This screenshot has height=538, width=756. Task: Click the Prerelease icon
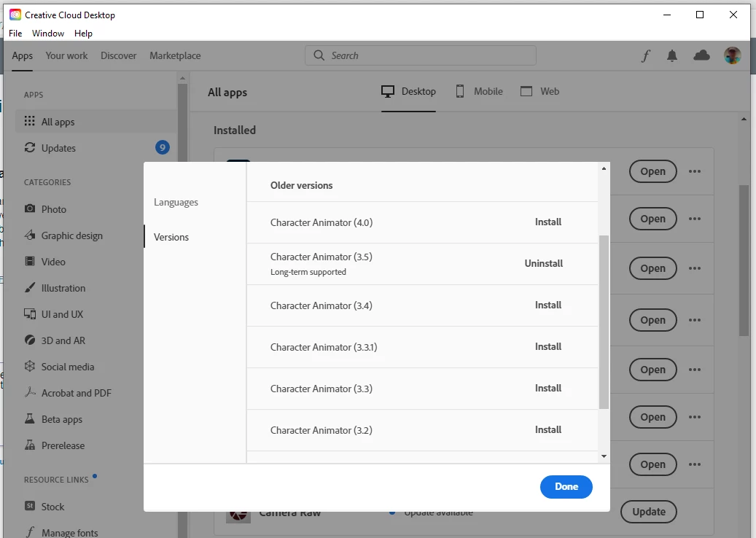pyautogui.click(x=30, y=445)
